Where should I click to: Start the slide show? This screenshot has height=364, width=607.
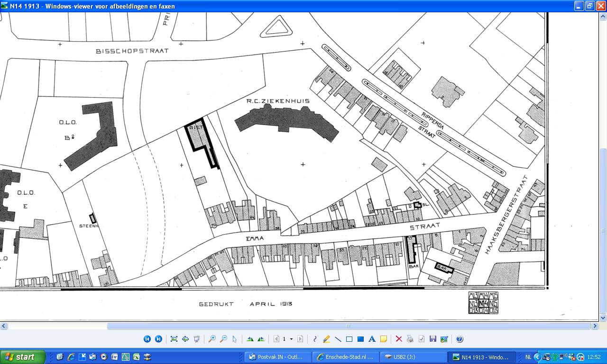[197, 339]
